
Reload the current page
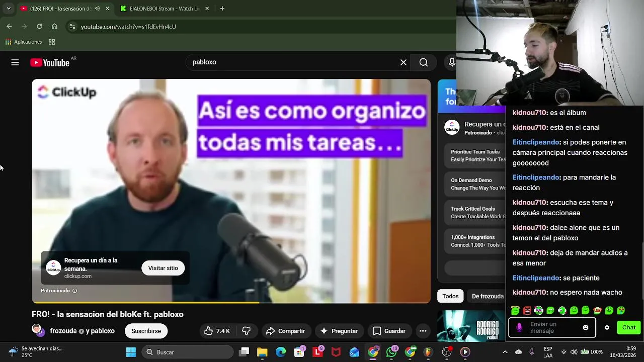[39, 27]
